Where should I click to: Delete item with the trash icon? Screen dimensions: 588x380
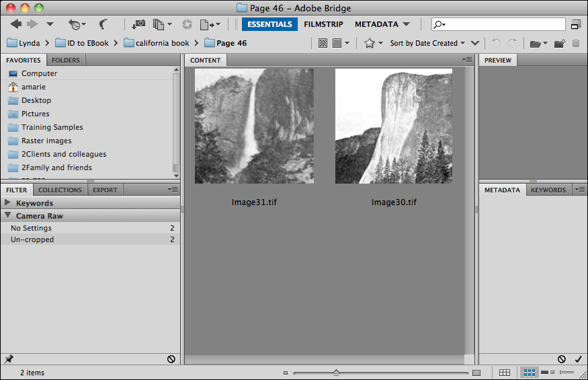tap(576, 43)
